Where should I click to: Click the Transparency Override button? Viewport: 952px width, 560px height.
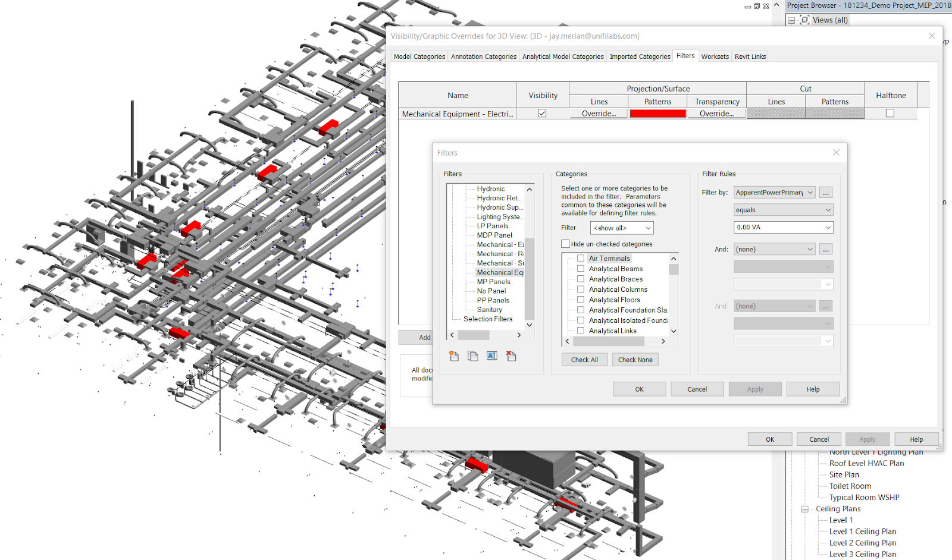717,114
